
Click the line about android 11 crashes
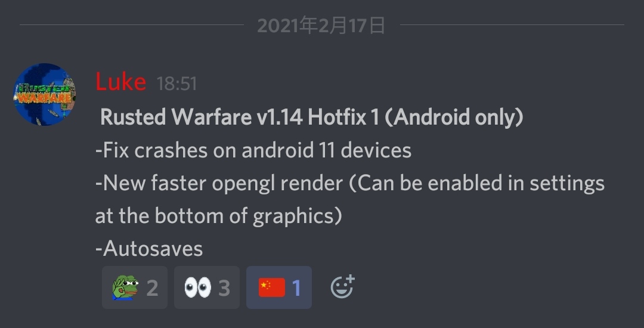253,151
